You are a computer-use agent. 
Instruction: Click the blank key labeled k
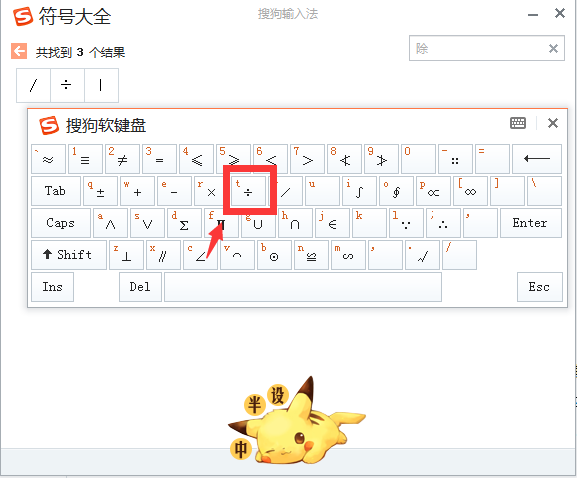369,223
